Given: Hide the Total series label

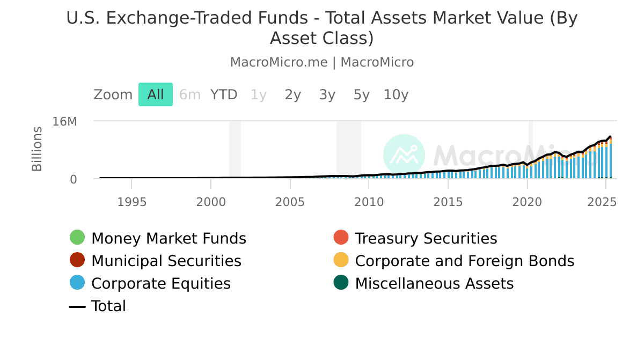Looking at the screenshot, I should pos(108,306).
